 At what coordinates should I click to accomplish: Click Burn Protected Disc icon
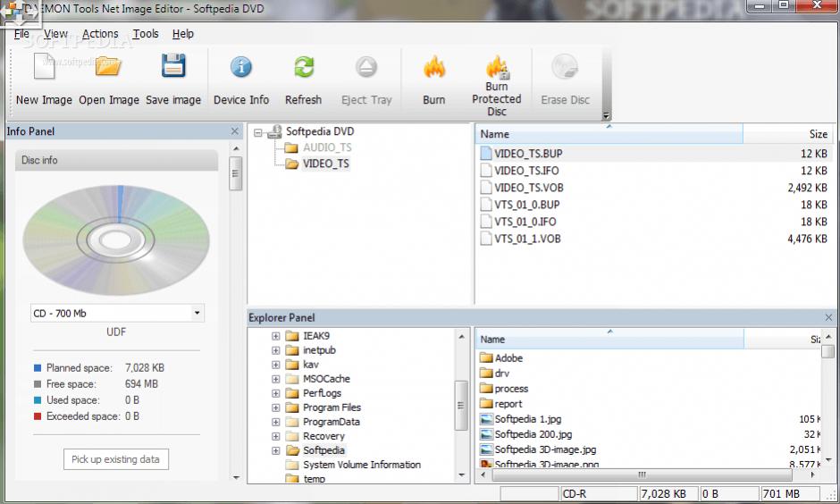(x=497, y=66)
